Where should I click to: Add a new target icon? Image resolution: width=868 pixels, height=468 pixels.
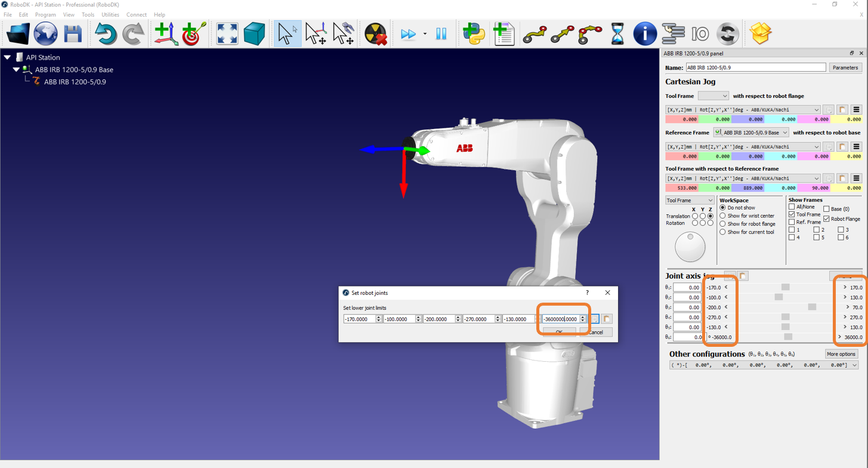click(193, 34)
